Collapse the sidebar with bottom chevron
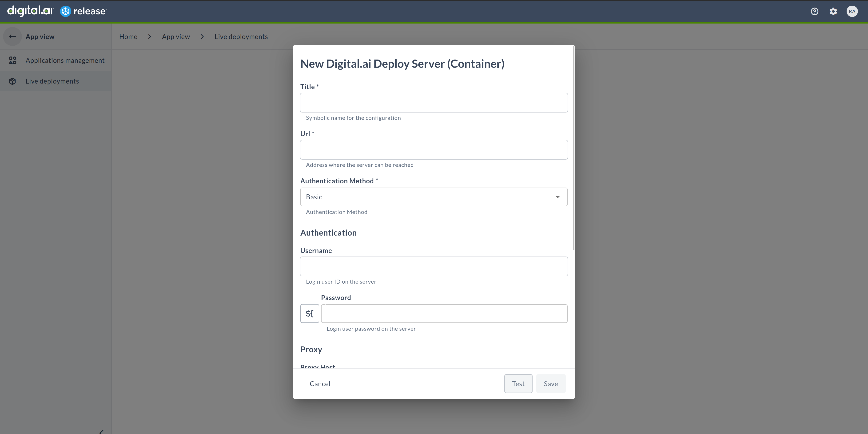 [101, 431]
